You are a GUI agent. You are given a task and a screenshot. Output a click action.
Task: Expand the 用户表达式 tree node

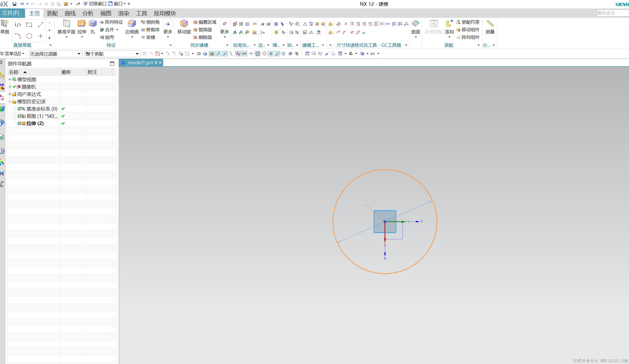pos(10,94)
